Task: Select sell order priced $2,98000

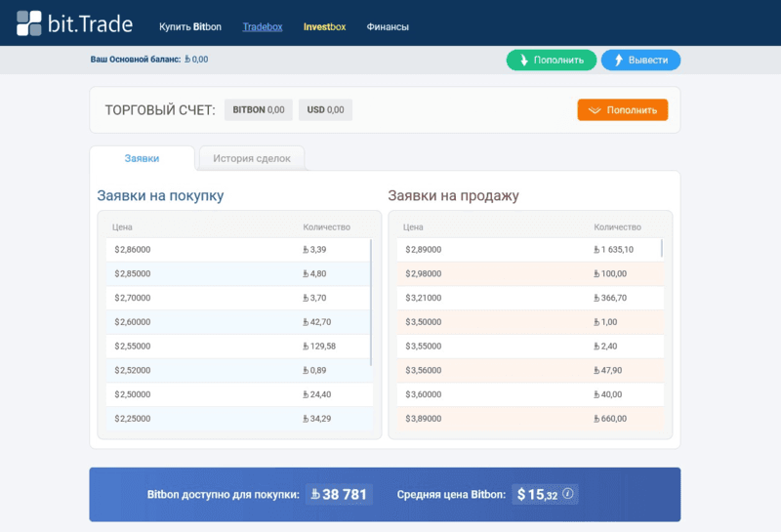Action: click(530, 273)
